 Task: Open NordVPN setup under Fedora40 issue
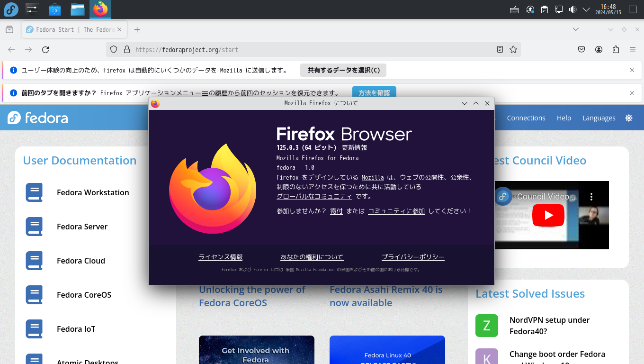point(549,326)
